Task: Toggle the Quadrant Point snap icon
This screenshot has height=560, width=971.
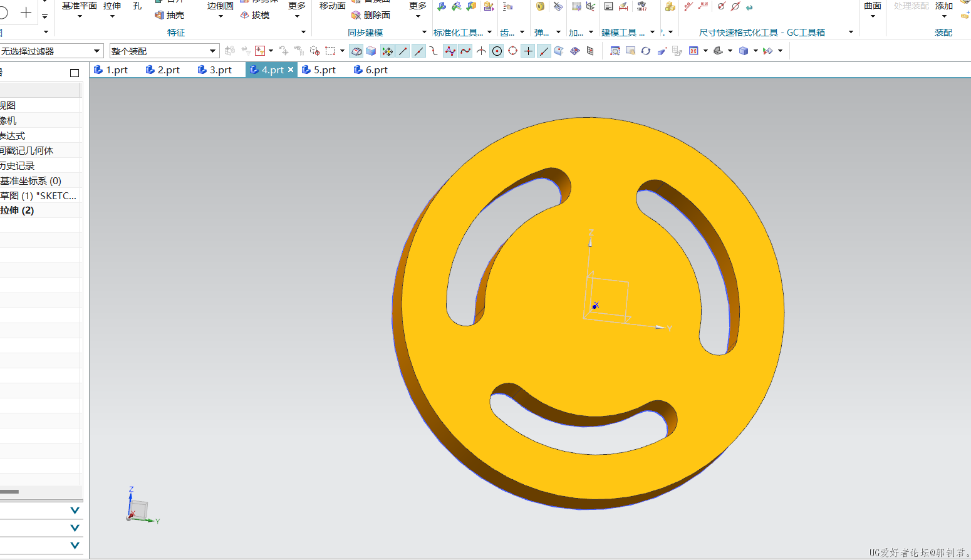Action: click(513, 51)
